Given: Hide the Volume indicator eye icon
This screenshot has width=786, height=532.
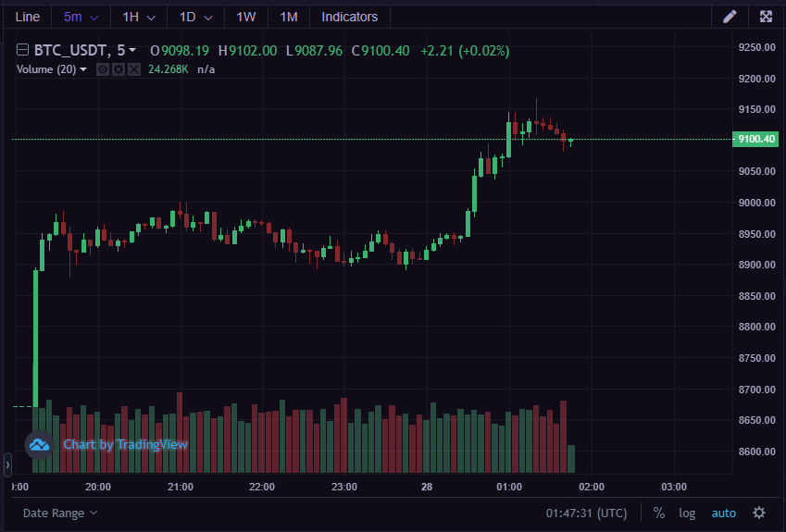Looking at the screenshot, I should pos(103,69).
